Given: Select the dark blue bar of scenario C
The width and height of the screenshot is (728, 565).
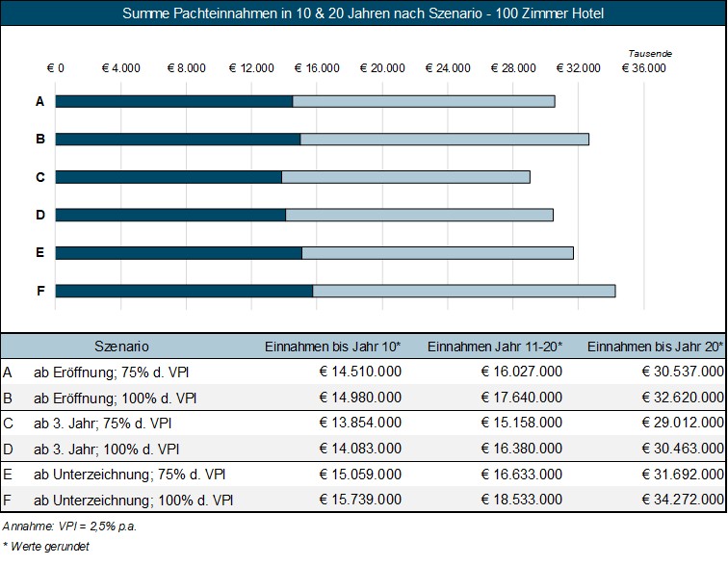Looking at the screenshot, I should [169, 177].
